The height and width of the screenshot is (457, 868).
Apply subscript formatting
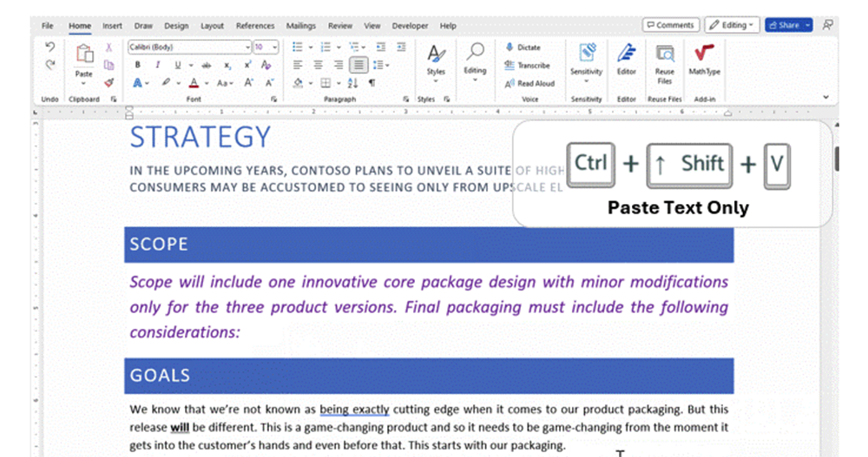click(227, 65)
